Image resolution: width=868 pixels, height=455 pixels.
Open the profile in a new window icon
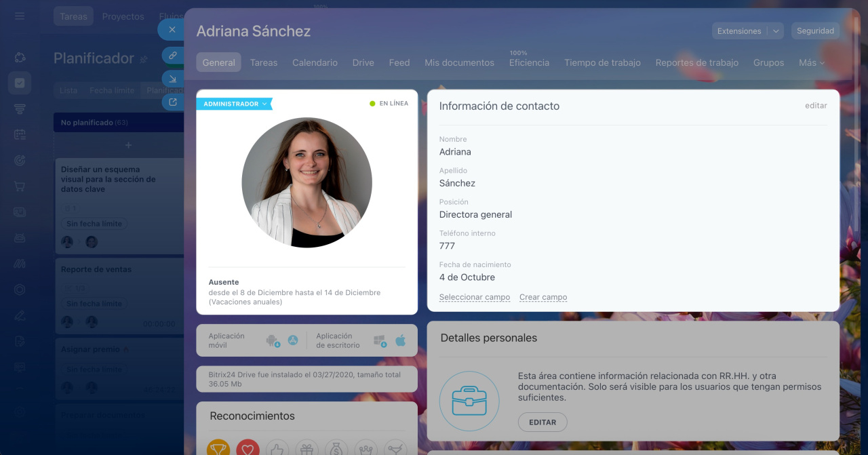(x=173, y=102)
